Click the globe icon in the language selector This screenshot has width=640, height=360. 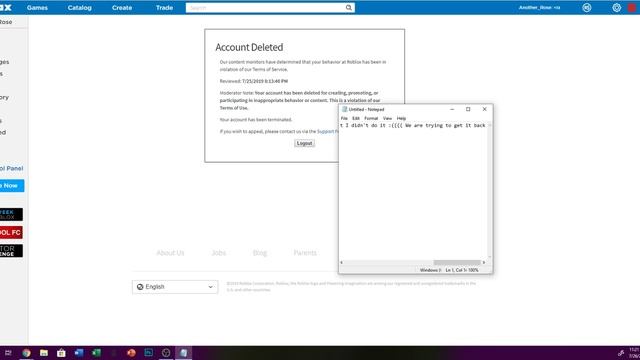(x=140, y=287)
